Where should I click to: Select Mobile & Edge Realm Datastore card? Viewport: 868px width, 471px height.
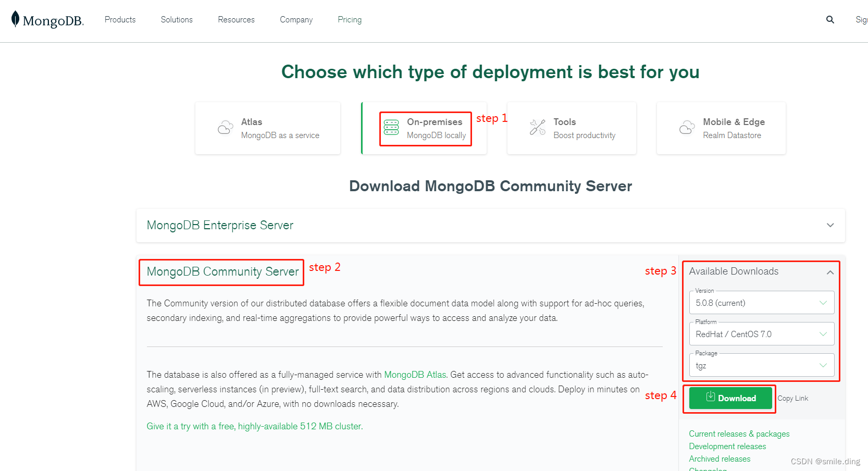[x=721, y=128]
